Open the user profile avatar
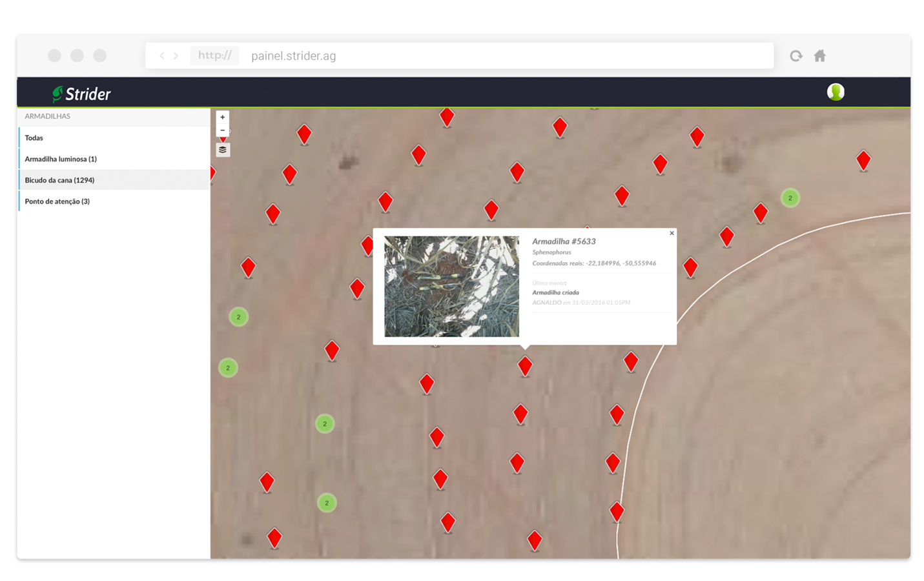 tap(836, 92)
